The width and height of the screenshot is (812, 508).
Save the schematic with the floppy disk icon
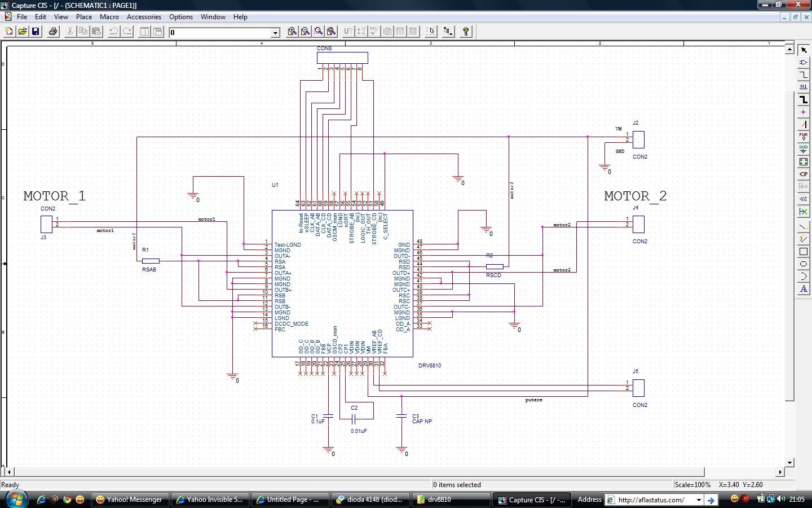tap(36, 32)
